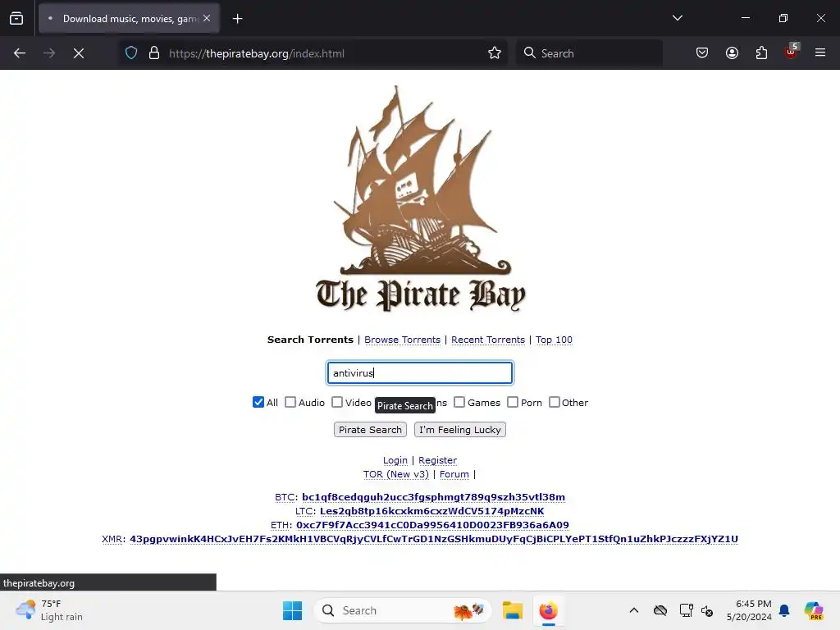Viewport: 840px width, 630px height.
Task: Open the Extensions puzzle-piece menu
Action: [761, 53]
